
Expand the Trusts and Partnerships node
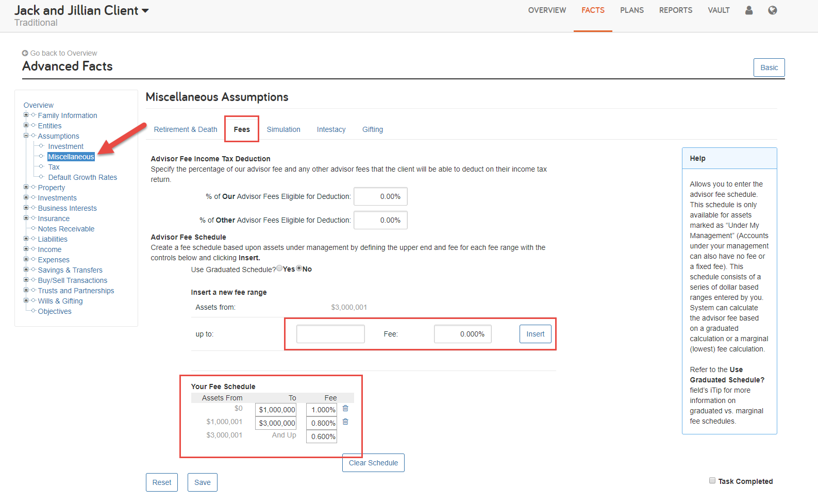pos(26,290)
